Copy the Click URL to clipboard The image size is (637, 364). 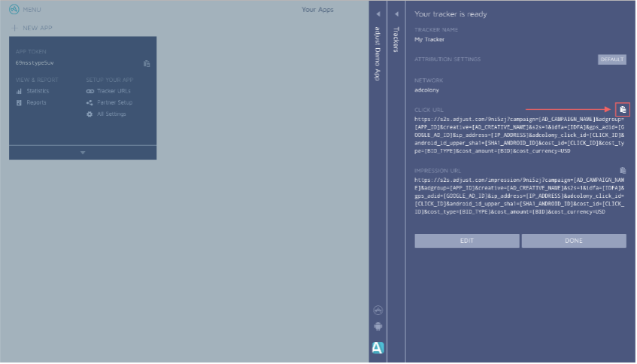point(622,110)
